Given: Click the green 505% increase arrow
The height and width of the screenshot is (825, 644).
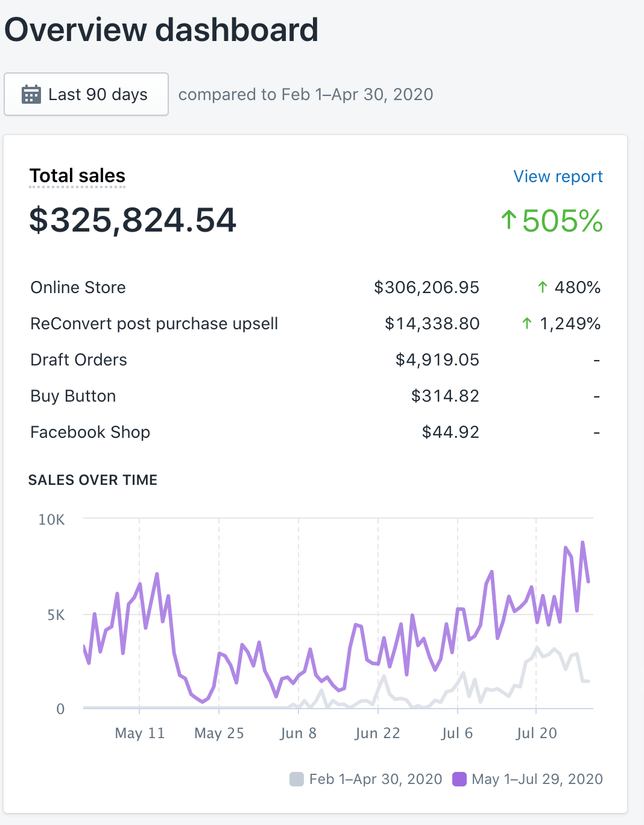Looking at the screenshot, I should [509, 220].
